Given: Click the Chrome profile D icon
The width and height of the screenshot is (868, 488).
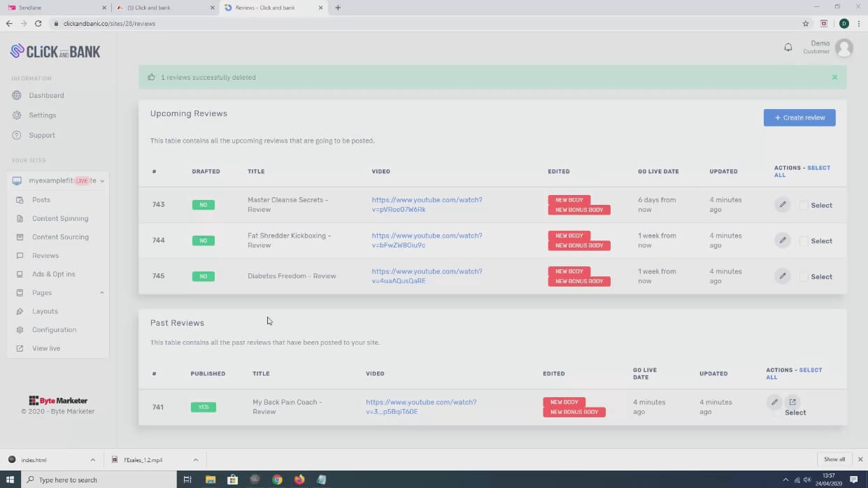Looking at the screenshot, I should [x=844, y=23].
